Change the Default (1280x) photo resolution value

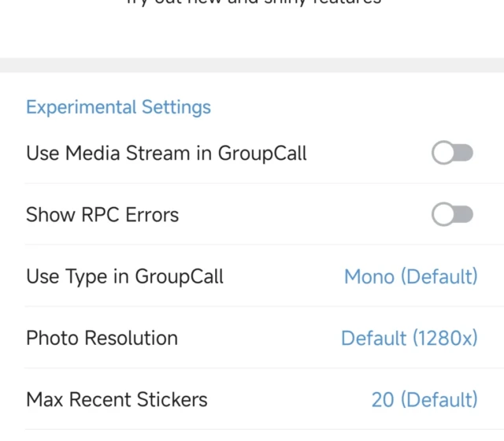(x=409, y=338)
